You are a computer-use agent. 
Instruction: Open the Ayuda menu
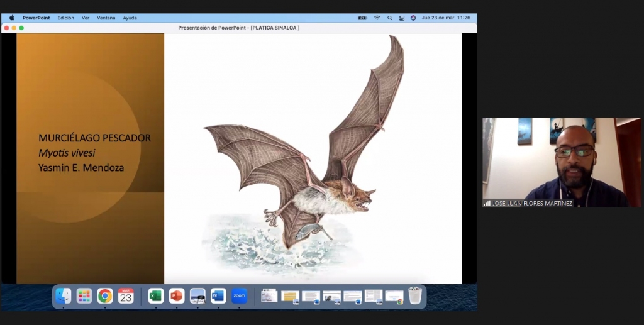tap(130, 18)
